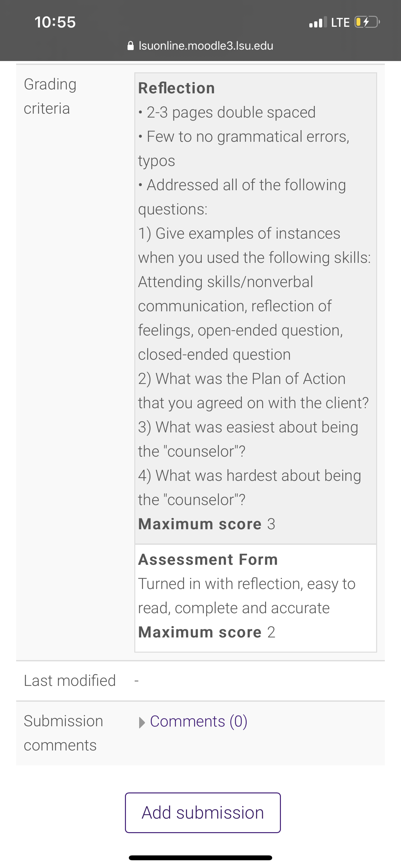
Task: Select the Maximum score 2 text
Action: (207, 632)
